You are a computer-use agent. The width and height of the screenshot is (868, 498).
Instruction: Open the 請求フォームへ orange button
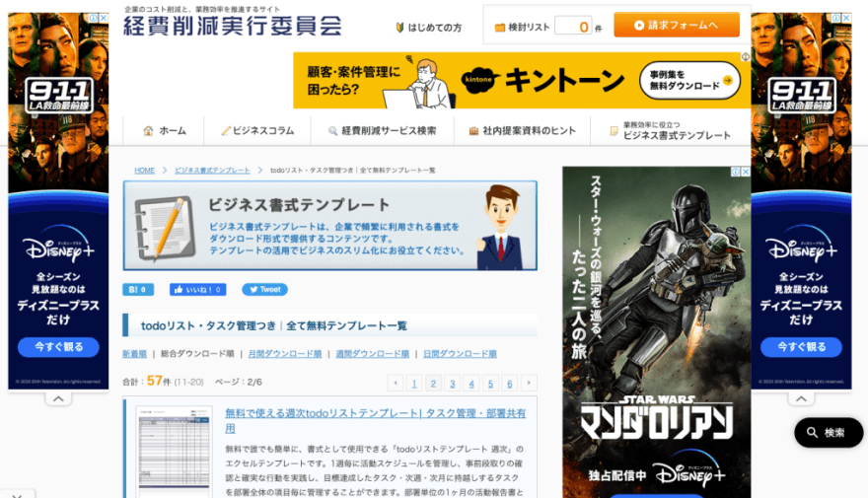677,25
